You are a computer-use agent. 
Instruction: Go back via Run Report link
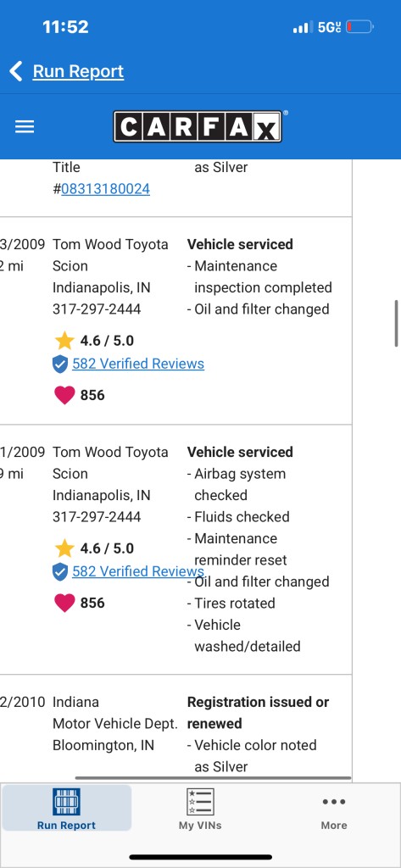click(78, 71)
